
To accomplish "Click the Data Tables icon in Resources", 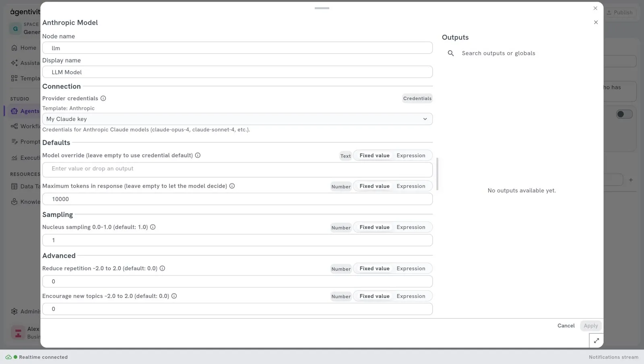I will tap(14, 186).
